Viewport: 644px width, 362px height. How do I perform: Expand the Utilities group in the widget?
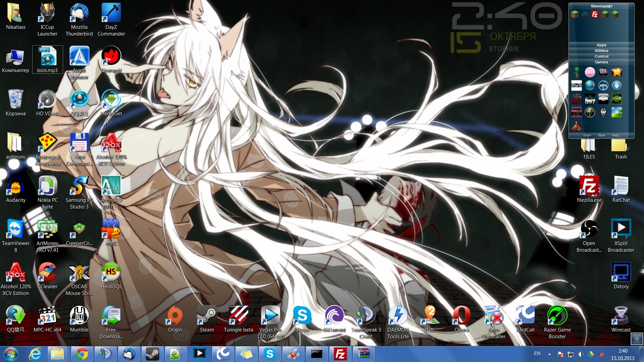click(601, 51)
